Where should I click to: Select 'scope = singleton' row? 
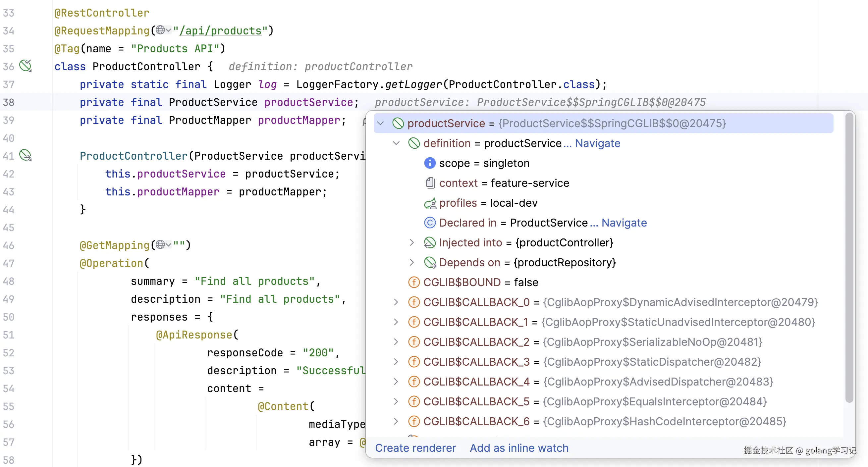(x=603, y=163)
